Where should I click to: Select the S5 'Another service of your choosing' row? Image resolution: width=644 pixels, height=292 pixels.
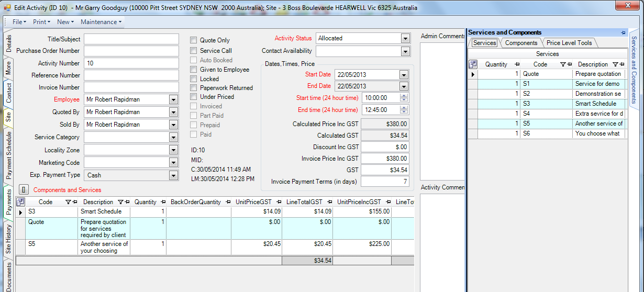215,247
